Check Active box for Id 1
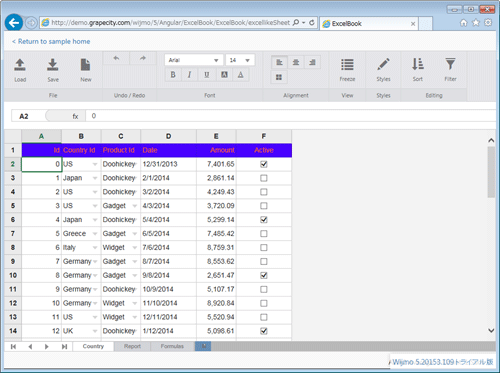This screenshot has width=500, height=373. pos(264,178)
